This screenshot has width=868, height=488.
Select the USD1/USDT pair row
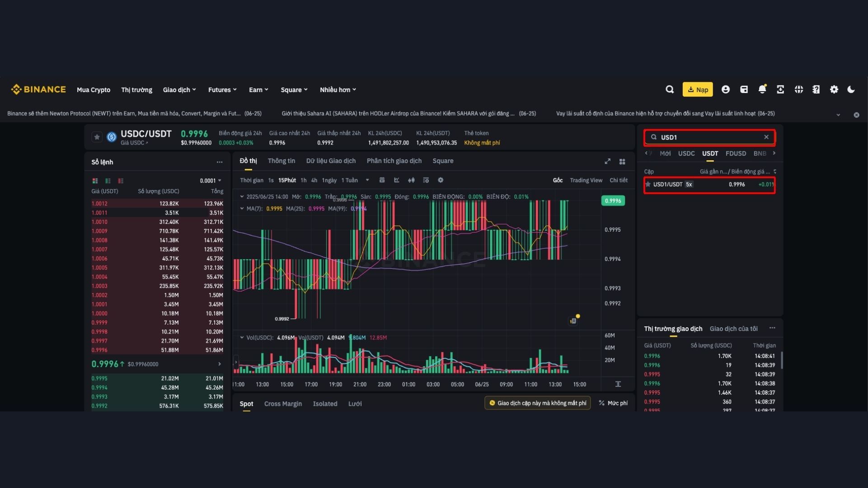pos(709,185)
